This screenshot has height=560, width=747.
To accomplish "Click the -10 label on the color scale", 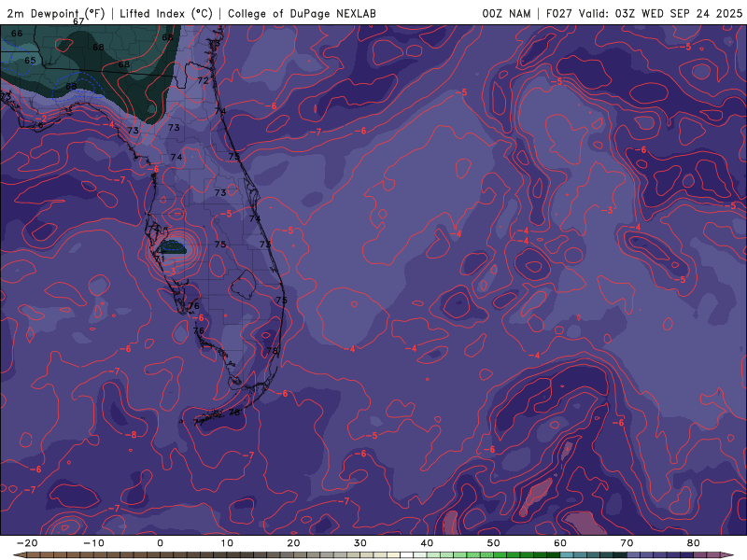I will (x=93, y=543).
